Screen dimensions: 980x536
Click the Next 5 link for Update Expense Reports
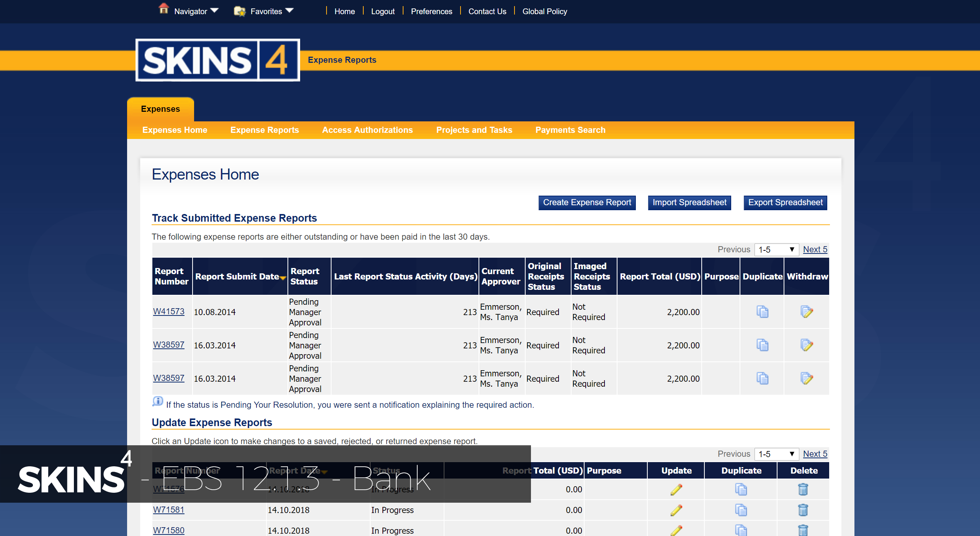point(815,454)
